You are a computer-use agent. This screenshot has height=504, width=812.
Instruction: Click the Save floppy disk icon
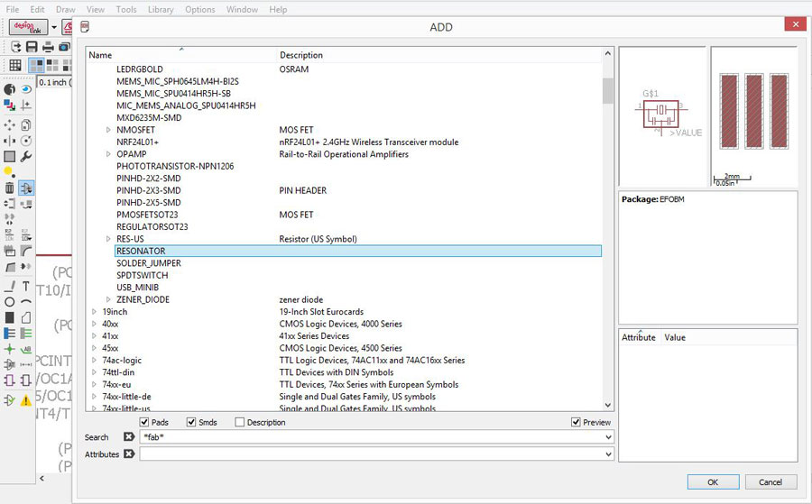point(32,47)
